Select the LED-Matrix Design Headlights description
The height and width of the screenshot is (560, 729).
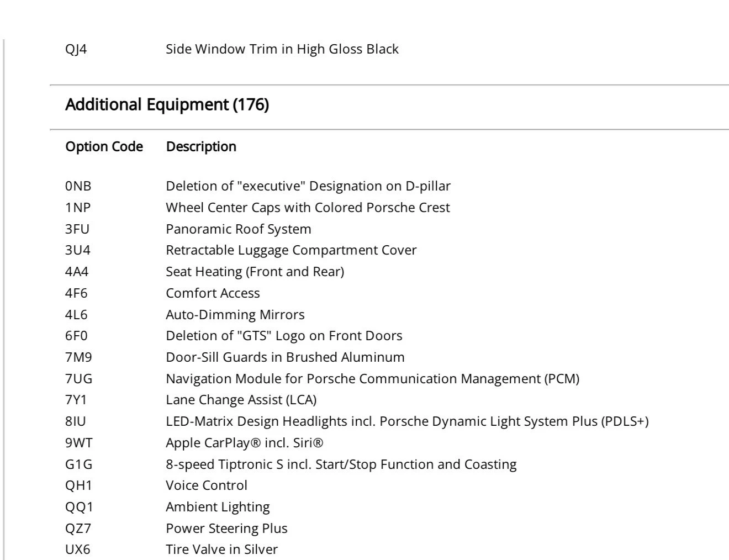(x=407, y=421)
